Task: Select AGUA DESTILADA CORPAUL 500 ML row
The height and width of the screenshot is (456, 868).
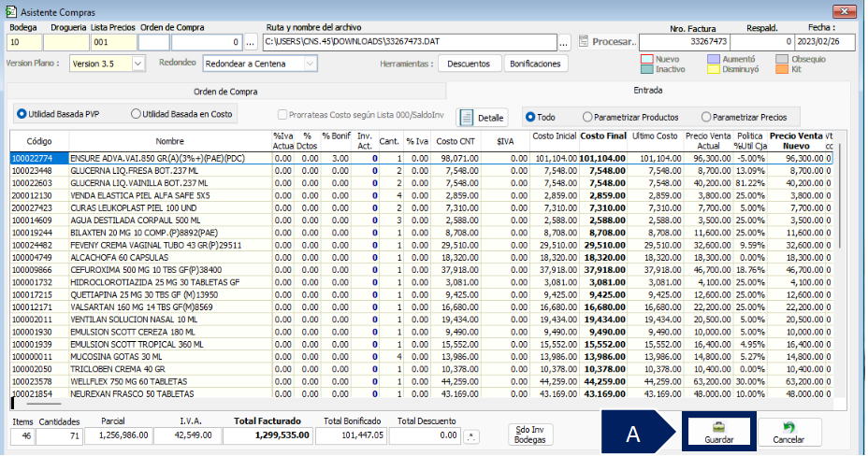Action: click(x=421, y=221)
